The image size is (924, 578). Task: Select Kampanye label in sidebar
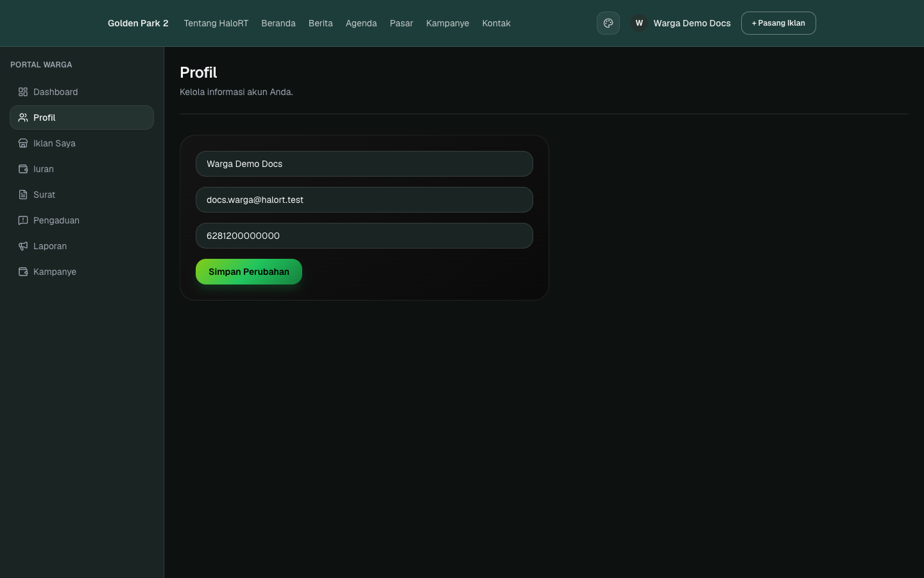(x=55, y=272)
